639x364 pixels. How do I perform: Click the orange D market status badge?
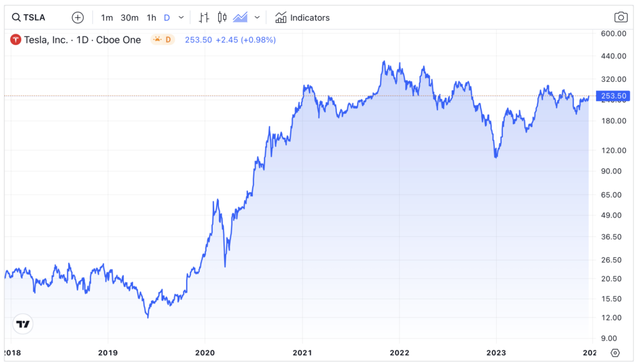(x=163, y=39)
